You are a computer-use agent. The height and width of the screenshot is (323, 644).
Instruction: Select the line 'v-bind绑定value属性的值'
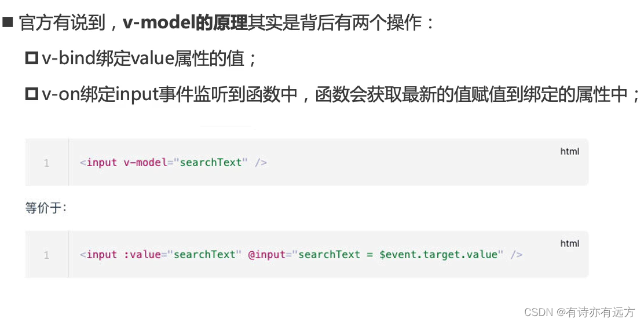[x=149, y=58]
